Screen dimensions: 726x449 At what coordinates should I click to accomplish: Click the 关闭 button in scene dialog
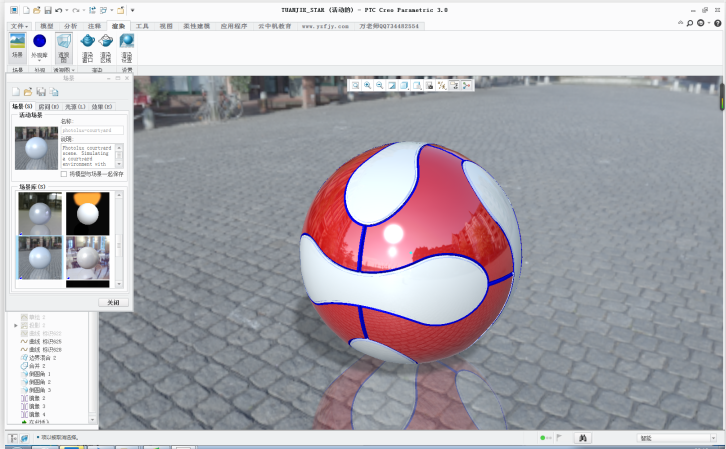point(113,302)
